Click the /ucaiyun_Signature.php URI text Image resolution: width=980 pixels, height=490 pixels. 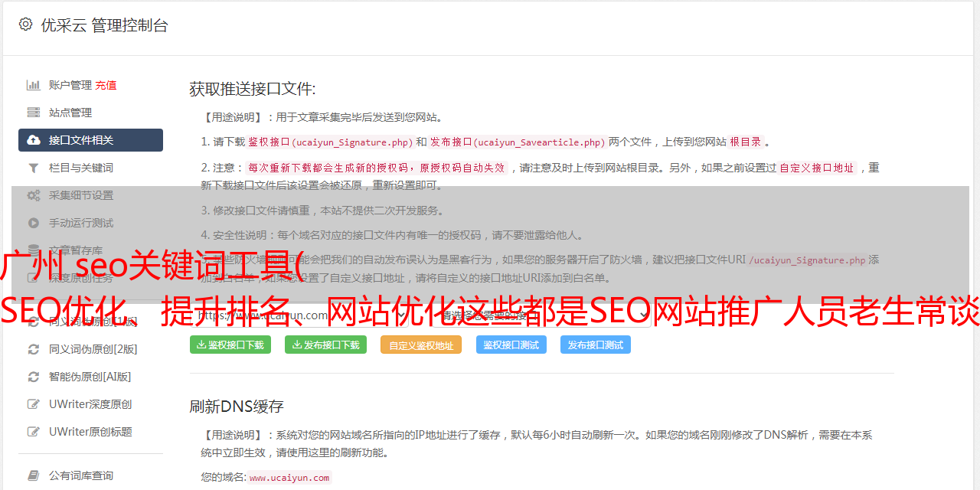click(x=807, y=260)
